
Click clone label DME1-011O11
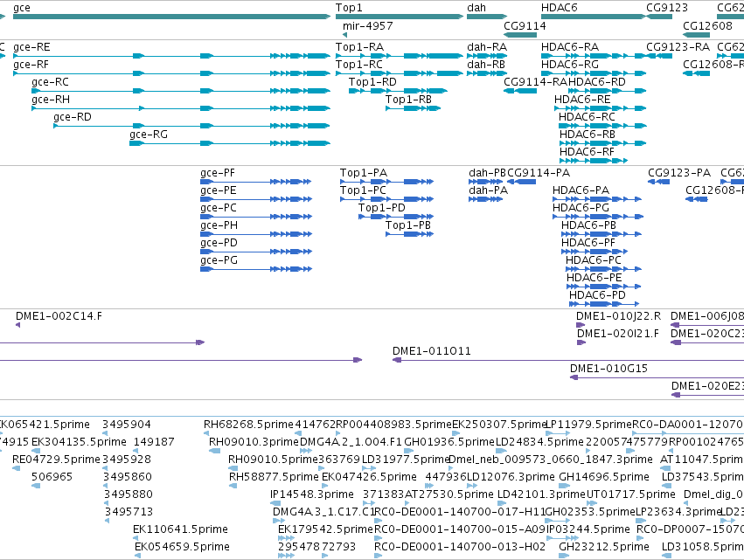[432, 352]
